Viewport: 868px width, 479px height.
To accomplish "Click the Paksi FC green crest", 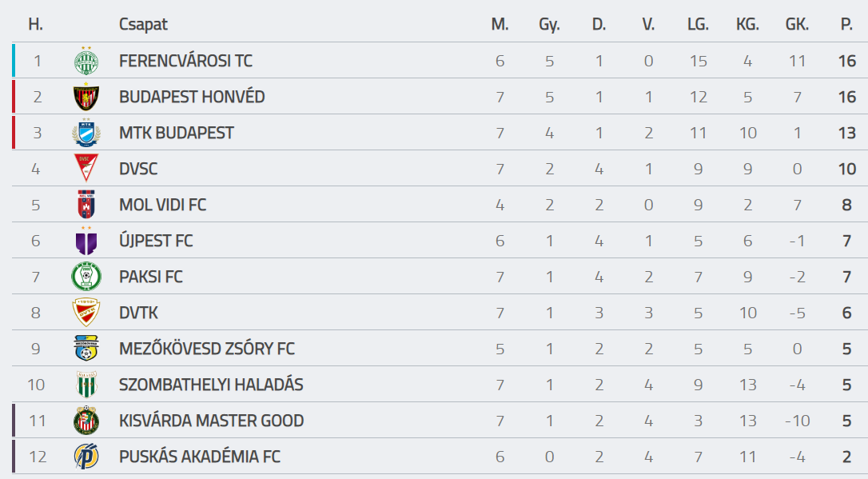I will [86, 277].
